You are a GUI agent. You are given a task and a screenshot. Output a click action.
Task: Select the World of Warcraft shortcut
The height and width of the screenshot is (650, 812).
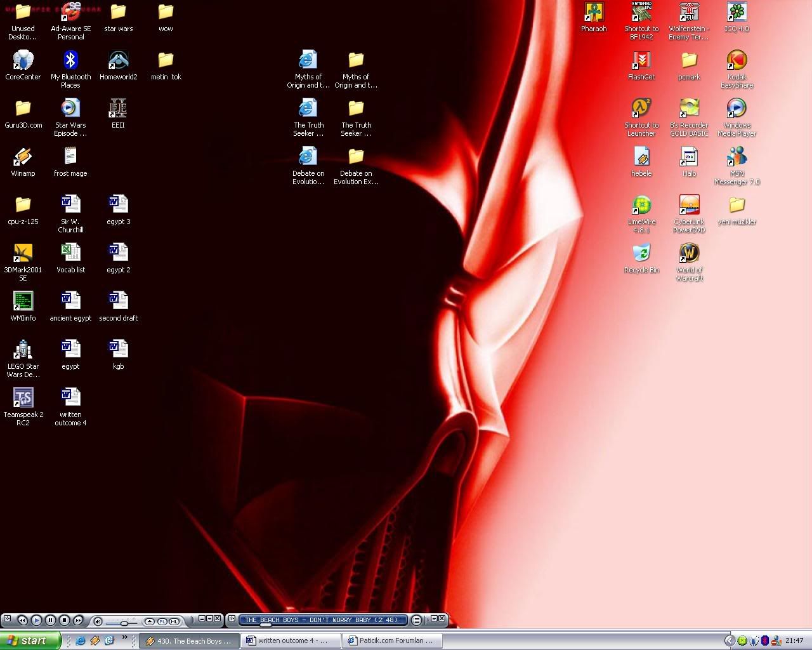tap(689, 262)
